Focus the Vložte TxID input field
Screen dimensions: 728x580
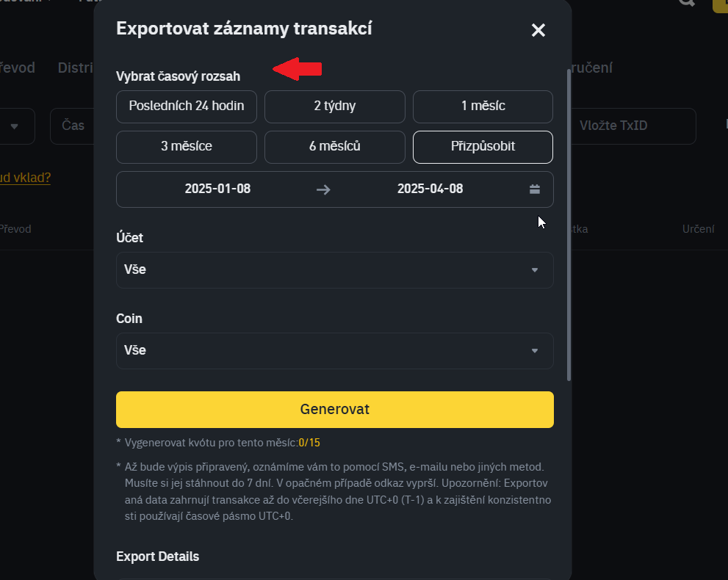coord(633,126)
